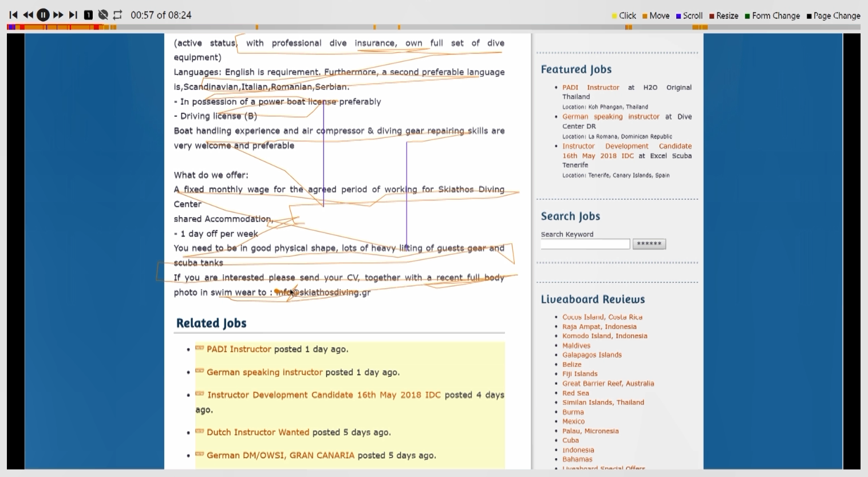The height and width of the screenshot is (477, 868).
Task: Open the Galapagos Islands liveaboard review
Action: tap(592, 354)
